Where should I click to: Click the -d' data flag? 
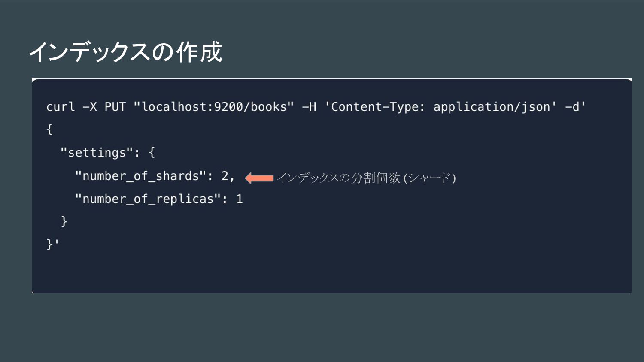click(x=575, y=107)
